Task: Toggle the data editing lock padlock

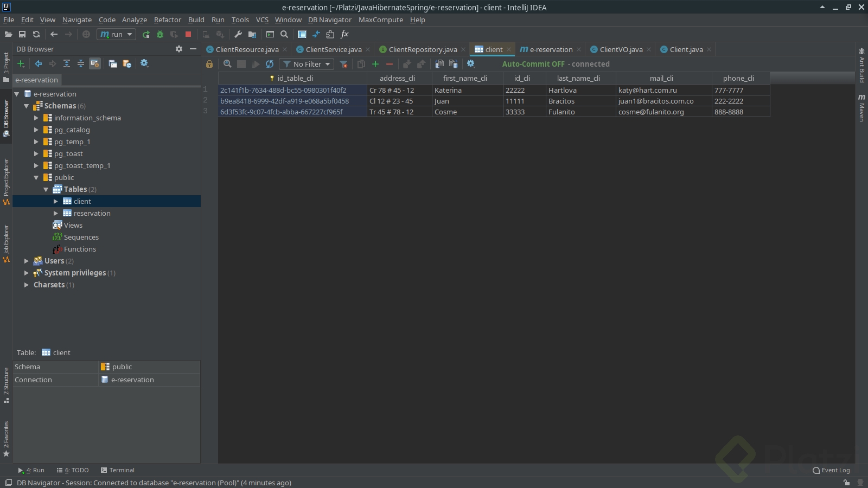Action: coord(209,64)
